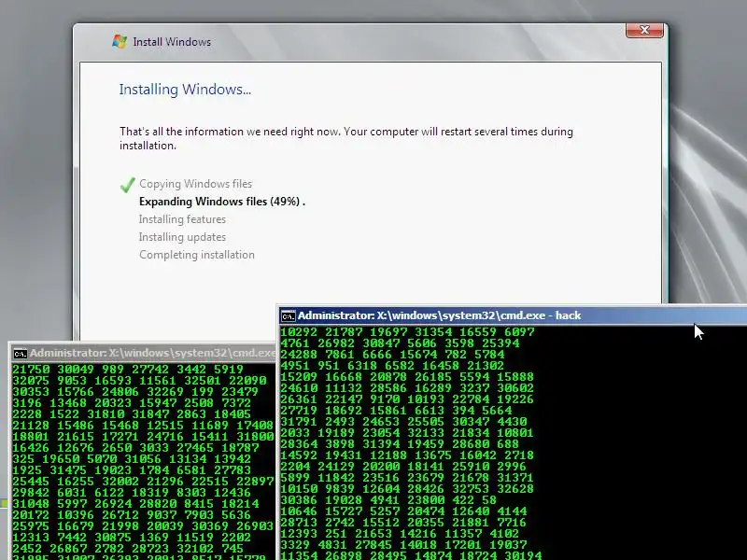The width and height of the screenshot is (747, 560).
Task: Click number 30602 in hack window
Action: (515, 388)
